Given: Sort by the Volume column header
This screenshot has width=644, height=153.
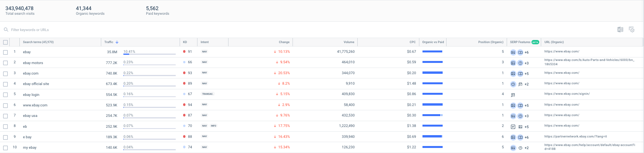Looking at the screenshot, I should pyautogui.click(x=349, y=42).
